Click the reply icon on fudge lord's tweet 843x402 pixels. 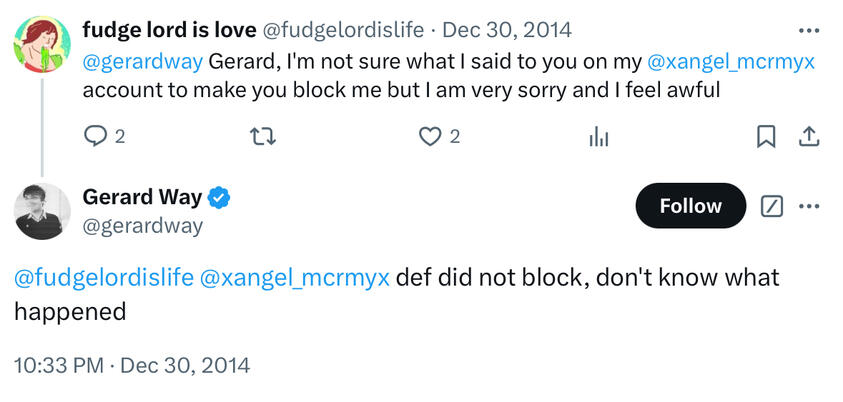coord(95,137)
